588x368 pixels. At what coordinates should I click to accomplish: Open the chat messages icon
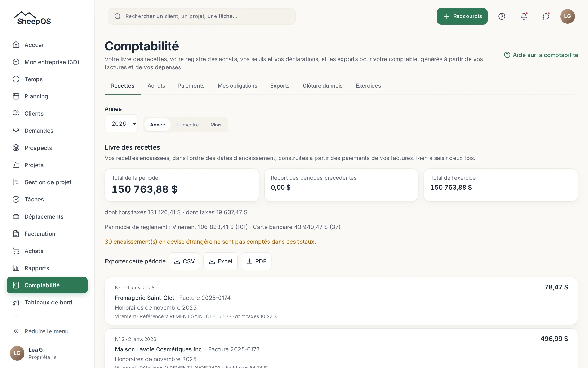click(546, 16)
